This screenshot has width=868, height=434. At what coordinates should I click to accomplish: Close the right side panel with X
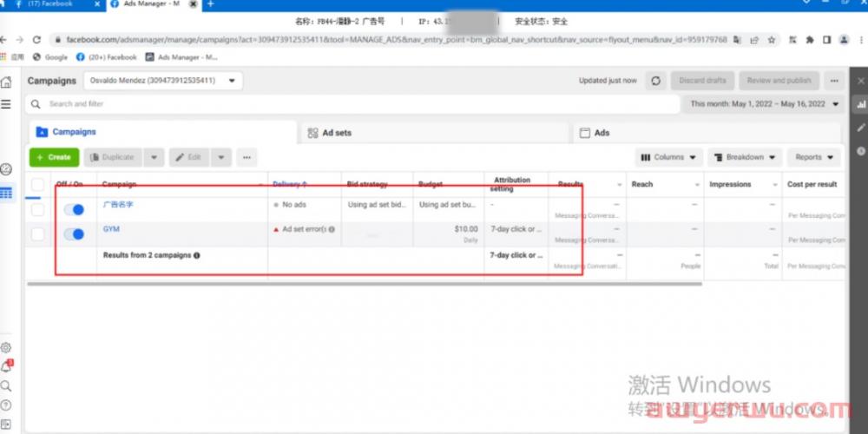point(860,81)
